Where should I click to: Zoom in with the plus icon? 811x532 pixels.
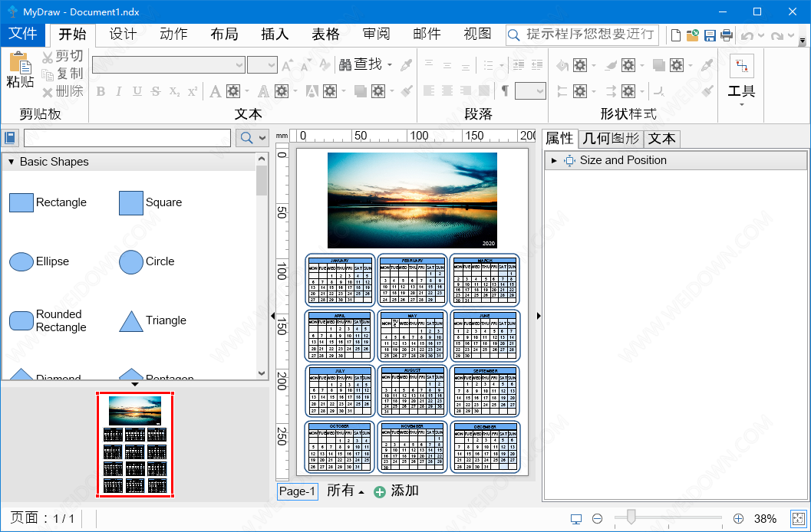click(738, 518)
